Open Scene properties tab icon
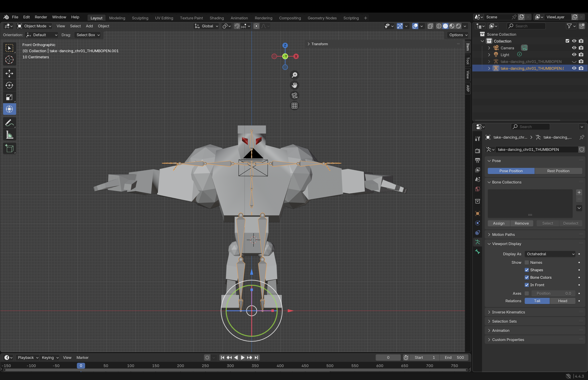This screenshot has height=380, width=588. [x=477, y=179]
